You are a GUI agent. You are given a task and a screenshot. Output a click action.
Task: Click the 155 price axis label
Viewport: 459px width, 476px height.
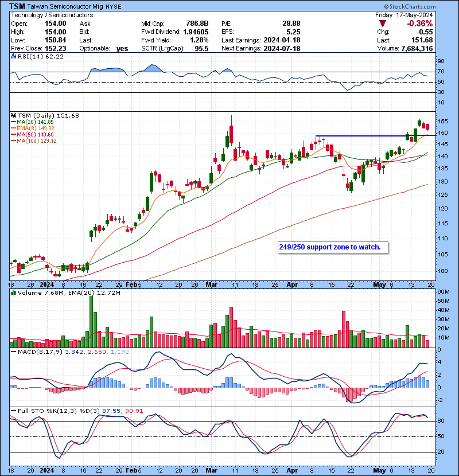(443, 122)
